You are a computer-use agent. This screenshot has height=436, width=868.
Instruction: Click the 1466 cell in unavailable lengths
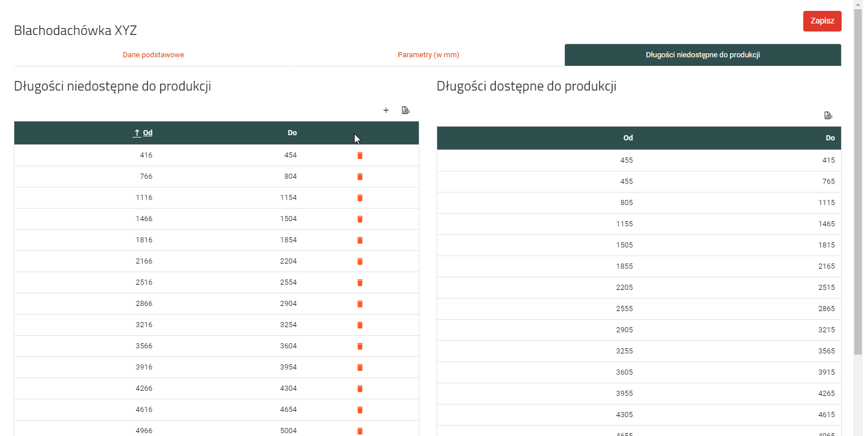144,219
